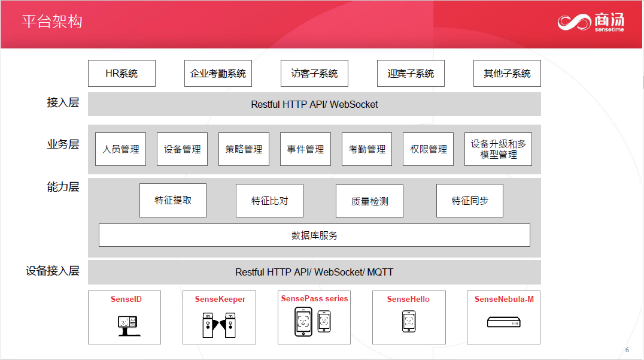Image resolution: width=644 pixels, height=360 pixels.
Task: Click the large SensePass phone icon
Action: coord(303,322)
